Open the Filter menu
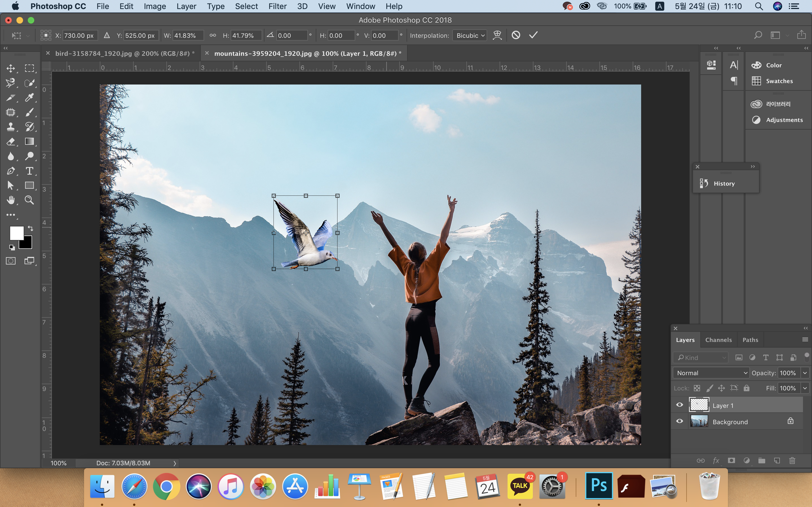Viewport: 812px width, 507px height. point(277,6)
